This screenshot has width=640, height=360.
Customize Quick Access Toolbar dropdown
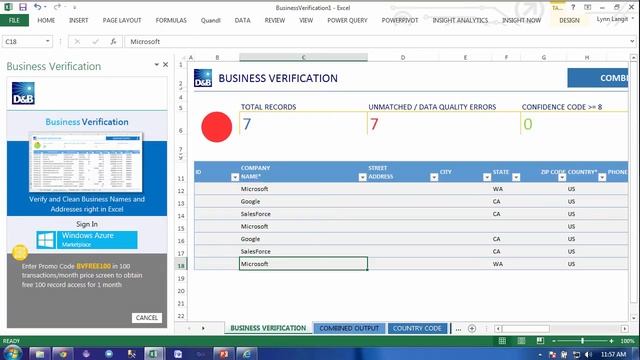pyautogui.click(x=74, y=7)
